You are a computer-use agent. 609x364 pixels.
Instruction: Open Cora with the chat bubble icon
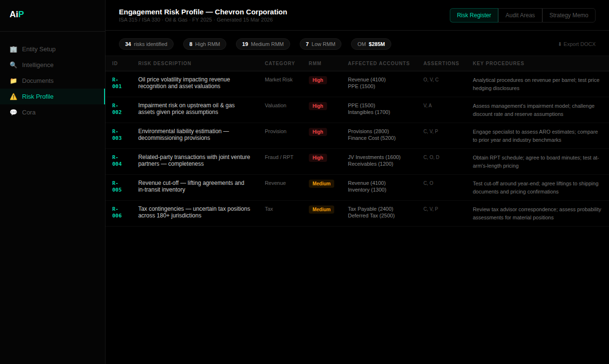[13, 112]
